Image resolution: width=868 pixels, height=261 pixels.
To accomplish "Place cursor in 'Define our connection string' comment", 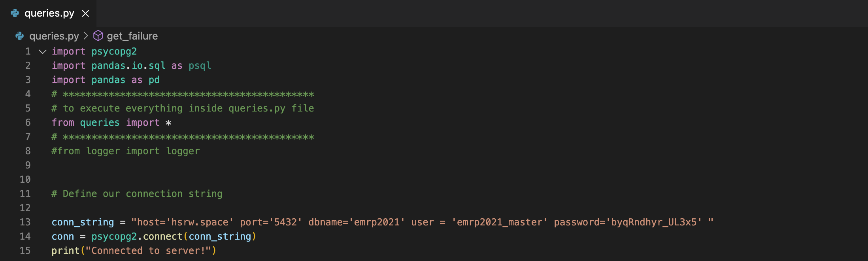I will click(142, 194).
